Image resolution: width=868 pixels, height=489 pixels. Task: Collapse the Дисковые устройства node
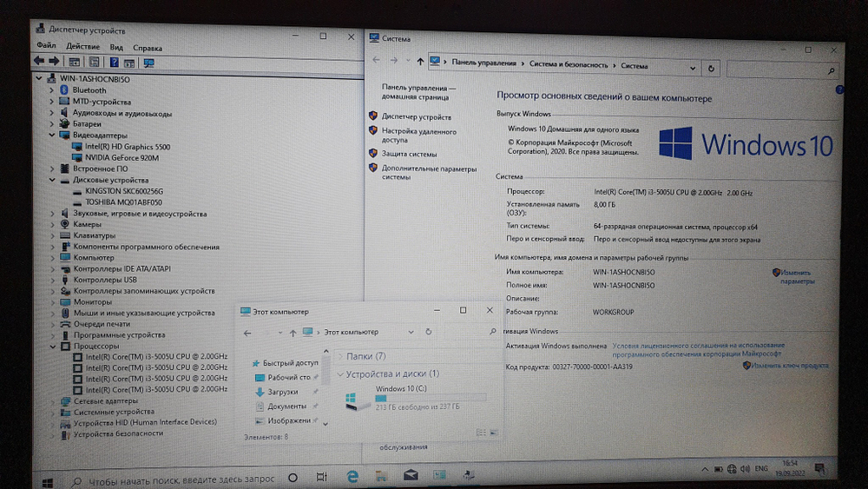point(52,180)
